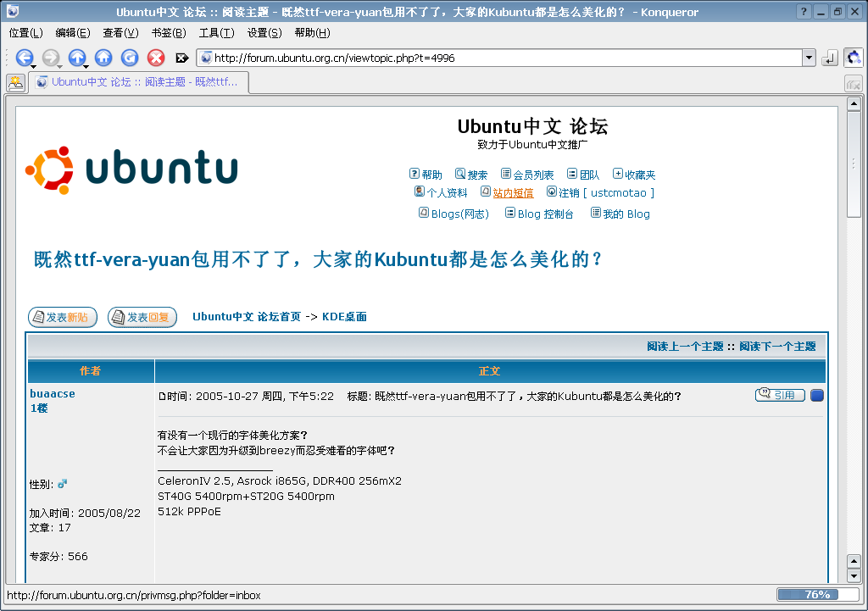The height and width of the screenshot is (611, 868).
Task: Click the Ubuntu中文 论坛 site title
Action: pos(532,126)
